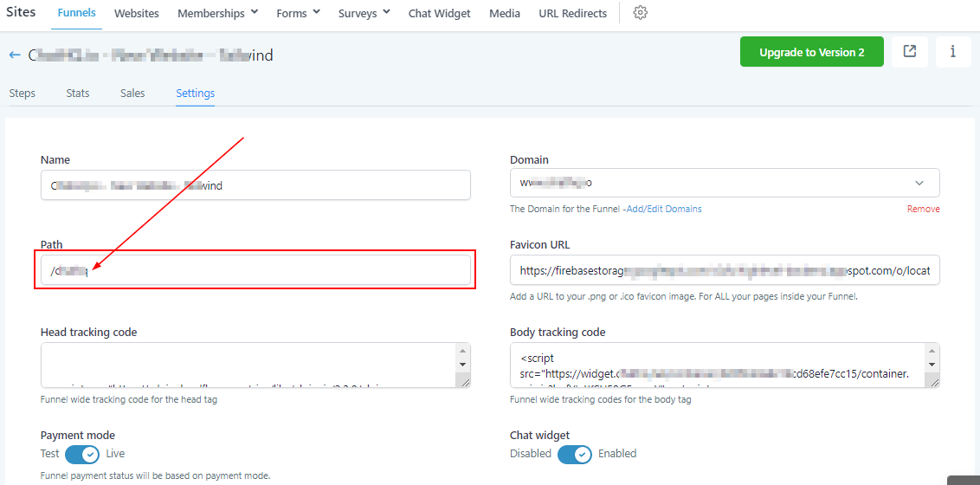Screen dimensions: 980x485
Task: Click the info icon button
Action: tap(953, 52)
